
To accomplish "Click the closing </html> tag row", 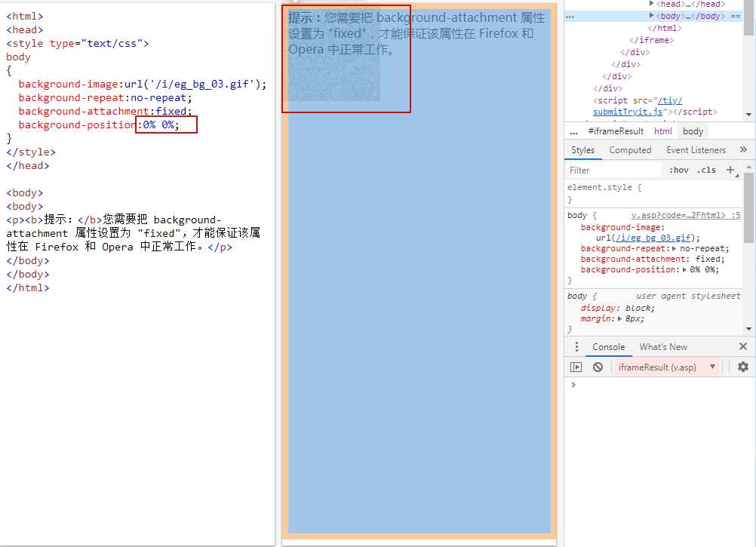I will (x=665, y=28).
